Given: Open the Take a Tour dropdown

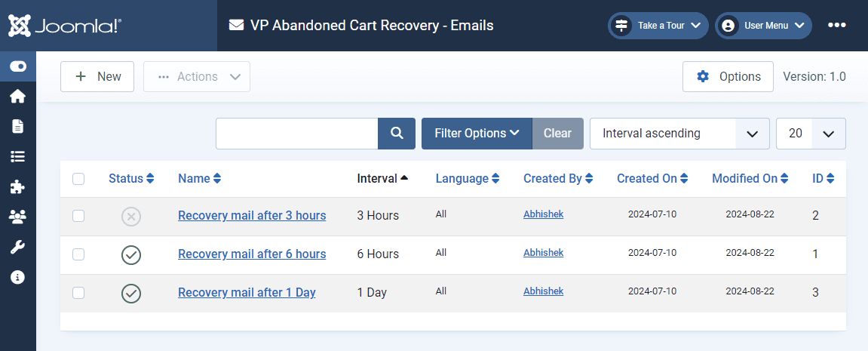Looking at the screenshot, I should pos(658,26).
